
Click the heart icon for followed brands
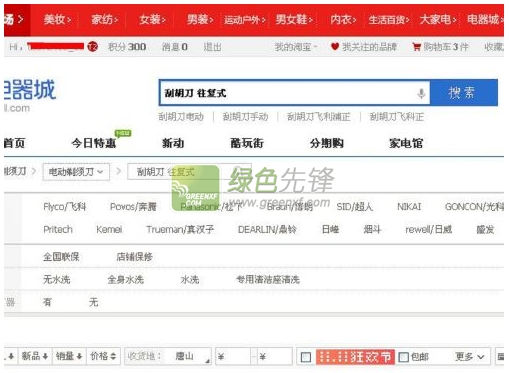point(335,47)
